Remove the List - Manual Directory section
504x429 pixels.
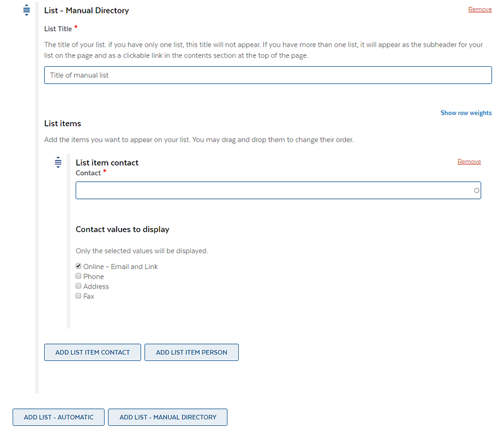tap(479, 9)
